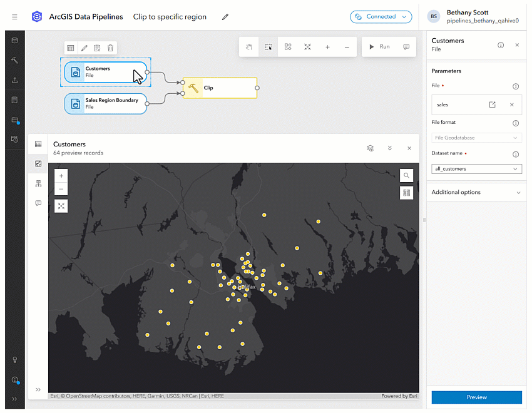Expand the Additional options section
Screen dimensions: 532x413
coord(476,192)
